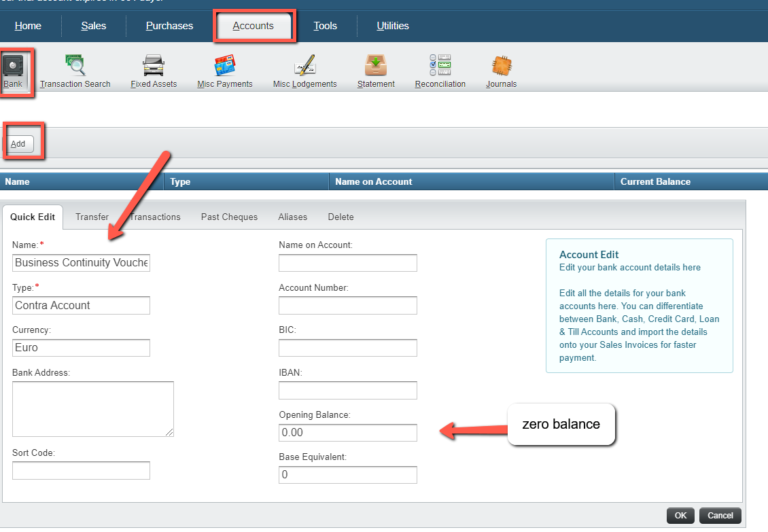The height and width of the screenshot is (532, 768).
Task: Open the Currency field showing Euro
Action: (81, 348)
